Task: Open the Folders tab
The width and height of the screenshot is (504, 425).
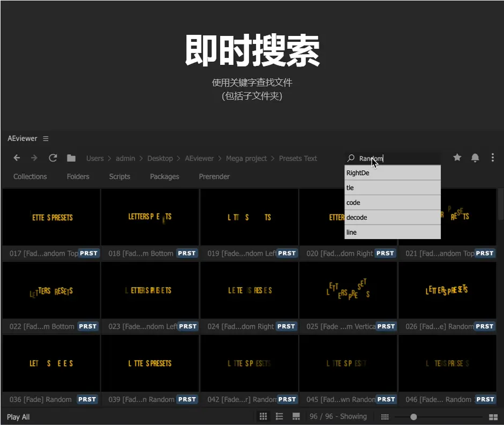Action: (x=78, y=177)
